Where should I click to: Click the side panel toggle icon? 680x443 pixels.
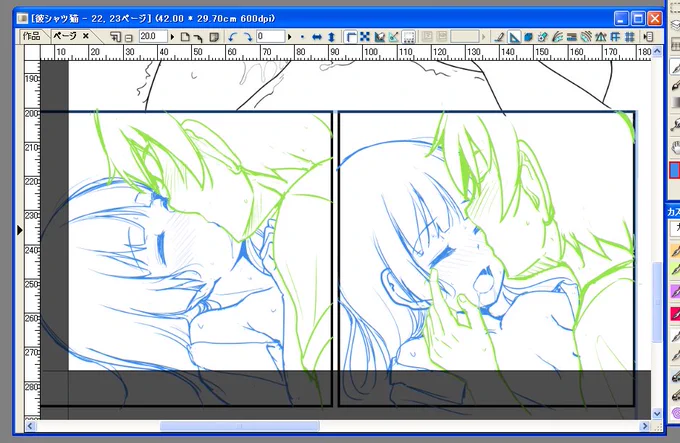coord(649,37)
